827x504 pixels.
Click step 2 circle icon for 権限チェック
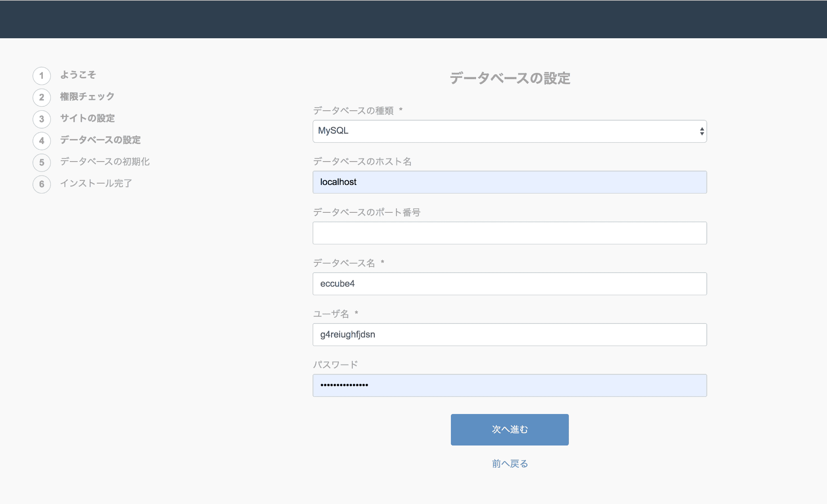click(x=42, y=97)
